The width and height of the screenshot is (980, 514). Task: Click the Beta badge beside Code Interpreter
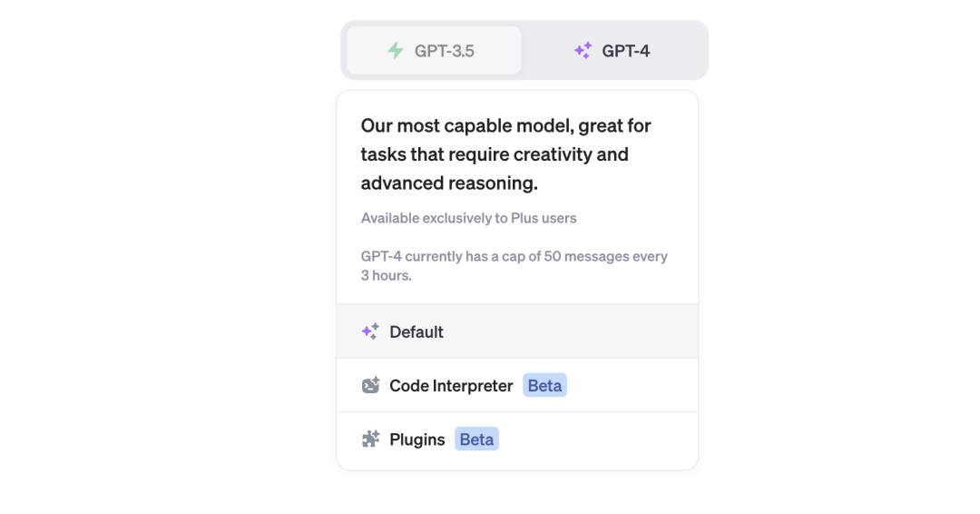click(x=545, y=385)
